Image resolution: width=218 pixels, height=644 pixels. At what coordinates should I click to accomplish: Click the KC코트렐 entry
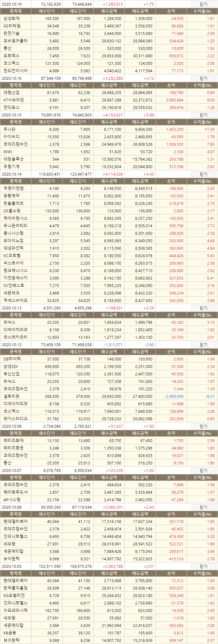12,256
